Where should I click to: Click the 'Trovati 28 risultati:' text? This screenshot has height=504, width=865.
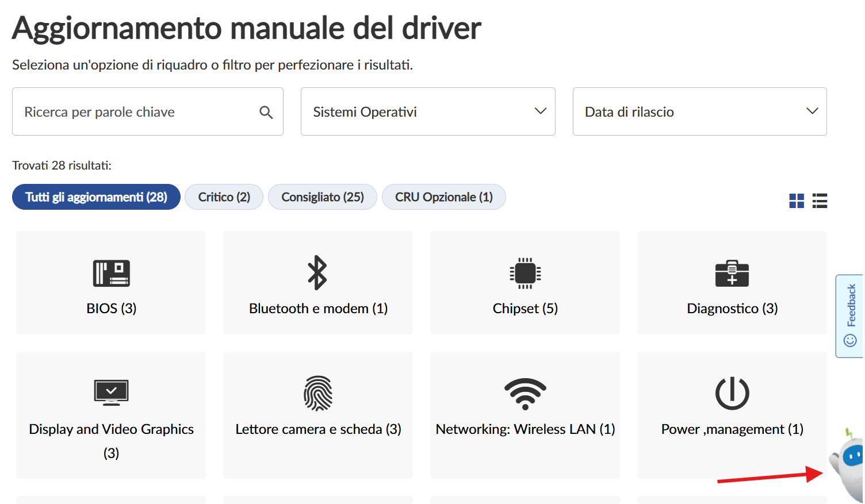click(62, 166)
